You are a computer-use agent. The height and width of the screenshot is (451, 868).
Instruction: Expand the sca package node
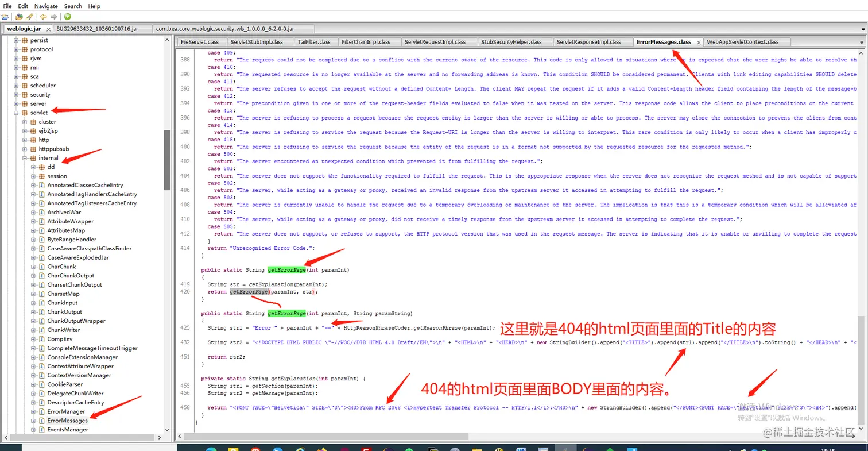pyautogui.click(x=16, y=76)
